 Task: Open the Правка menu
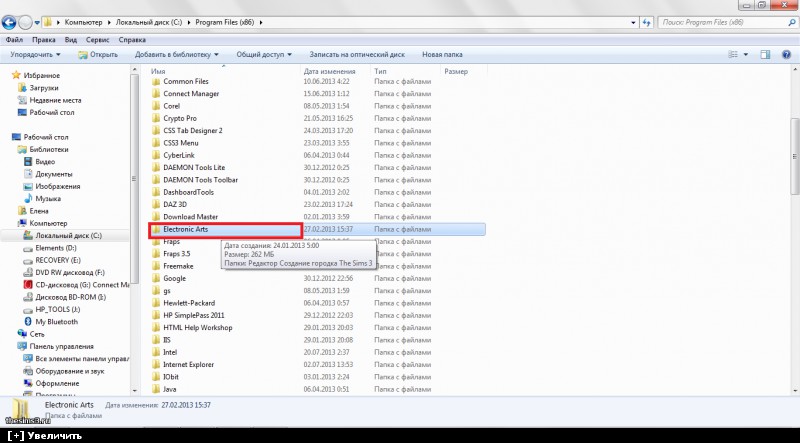[x=43, y=40]
